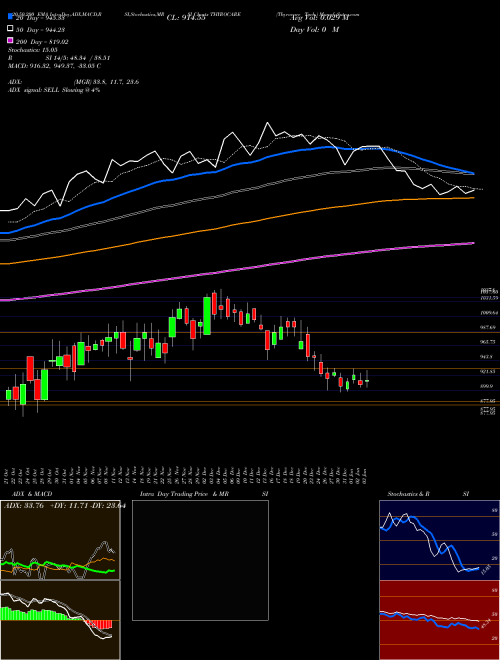
Task: Select the '20 Day - 945.33' legend label
Action: pyautogui.click(x=42, y=18)
